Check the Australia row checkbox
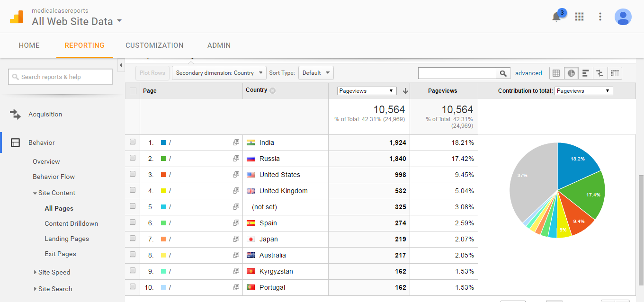Screen dimensions: 644x302 (x=133, y=254)
